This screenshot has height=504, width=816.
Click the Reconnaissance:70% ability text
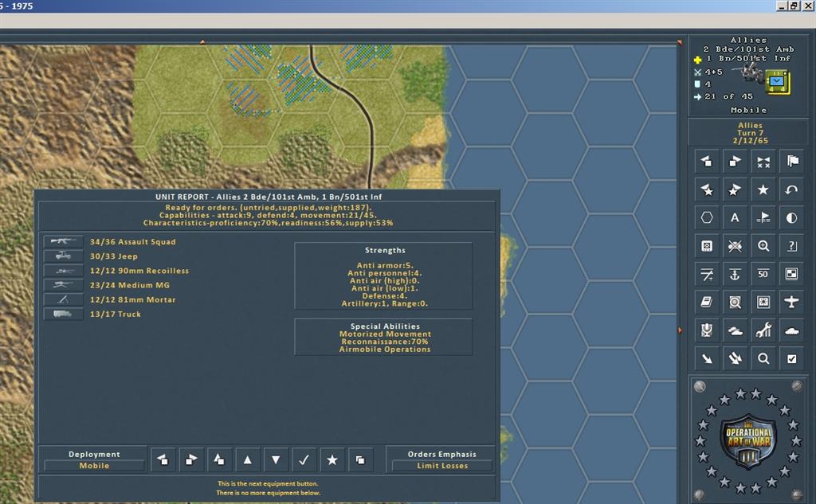click(385, 342)
